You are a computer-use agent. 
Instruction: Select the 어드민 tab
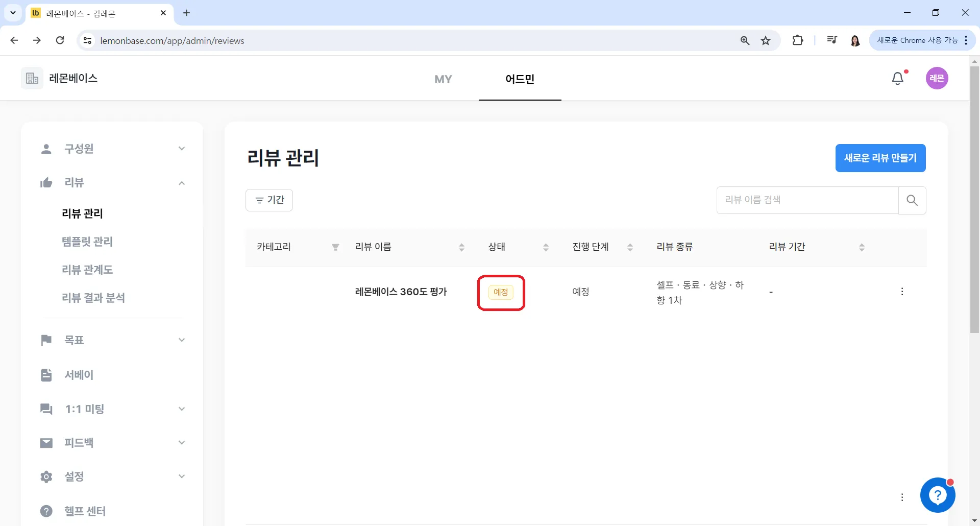(x=520, y=79)
